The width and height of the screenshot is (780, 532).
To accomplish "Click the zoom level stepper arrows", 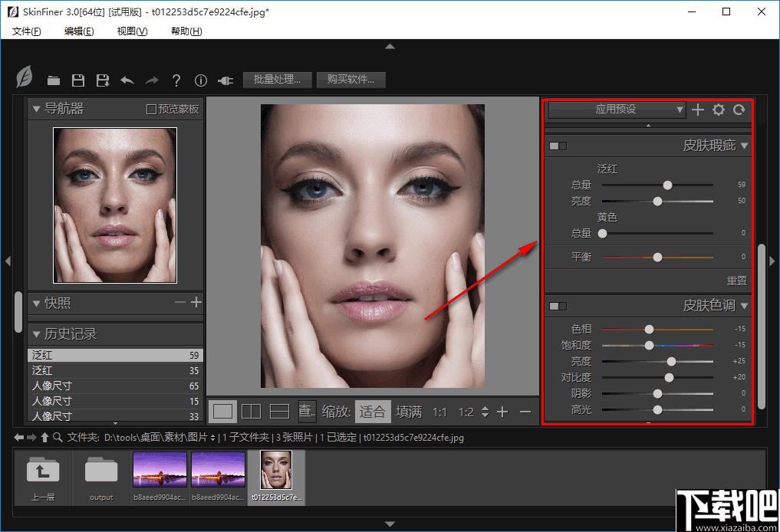I will point(485,412).
